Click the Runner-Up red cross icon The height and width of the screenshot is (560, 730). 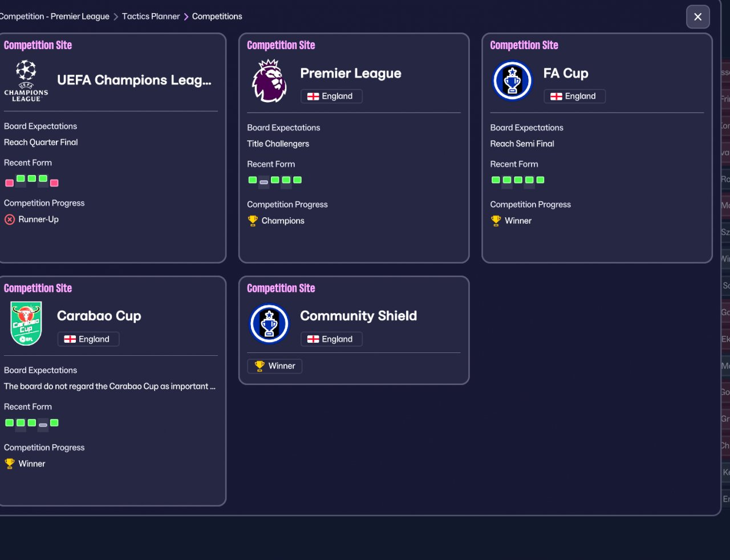(10, 220)
